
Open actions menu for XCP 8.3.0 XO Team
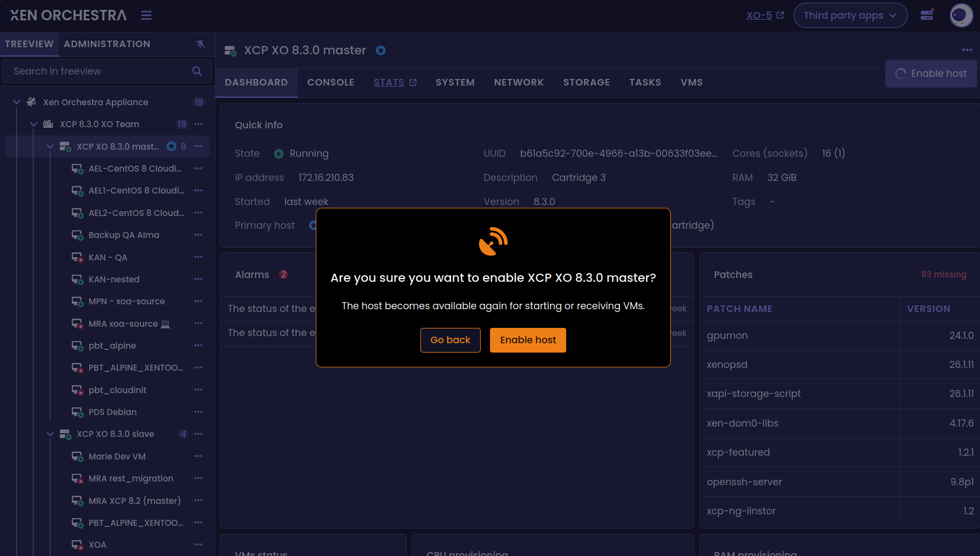pos(198,124)
